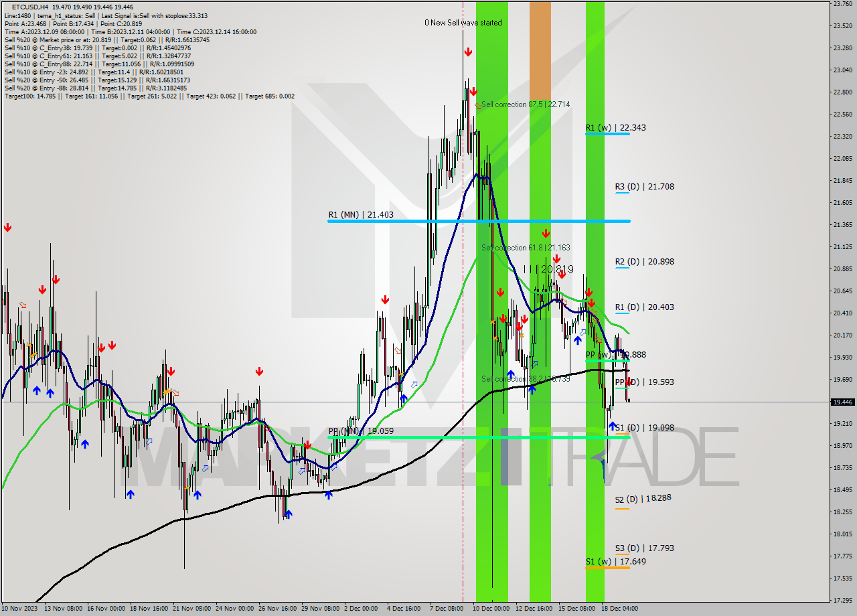Click the blue R1 (w) level line
Image resolution: width=857 pixels, height=616 pixels.
coord(607,134)
